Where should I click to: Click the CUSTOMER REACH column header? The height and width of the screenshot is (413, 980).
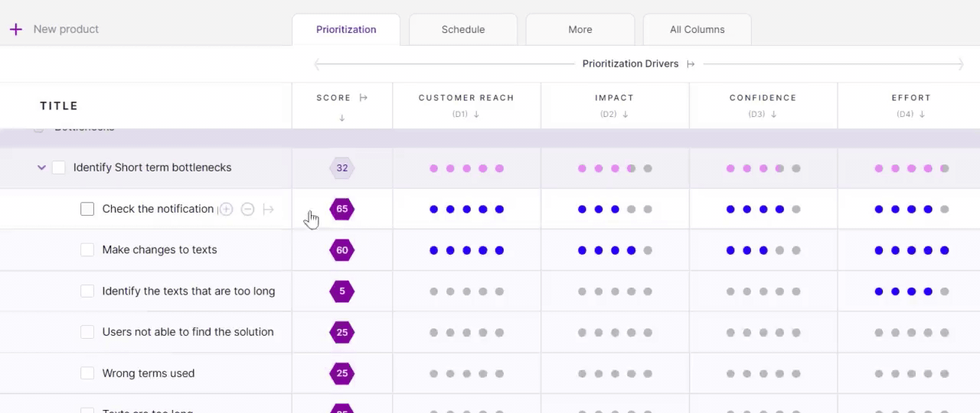tap(466, 98)
